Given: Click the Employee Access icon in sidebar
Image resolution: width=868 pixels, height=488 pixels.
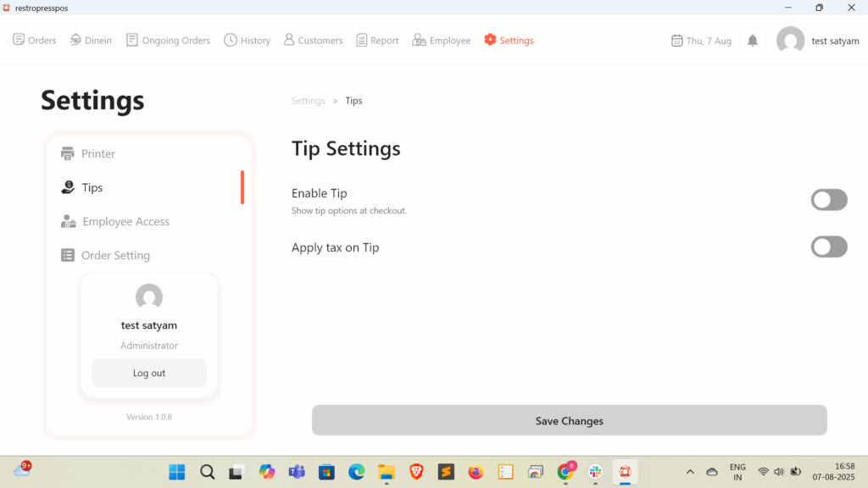Looking at the screenshot, I should pyautogui.click(x=68, y=221).
